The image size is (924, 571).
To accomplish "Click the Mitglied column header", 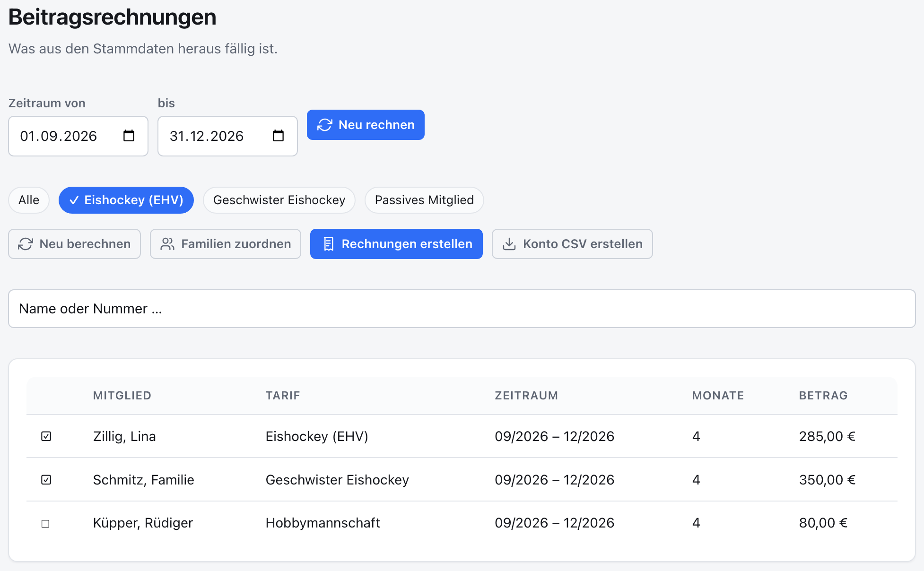I will pos(122,396).
